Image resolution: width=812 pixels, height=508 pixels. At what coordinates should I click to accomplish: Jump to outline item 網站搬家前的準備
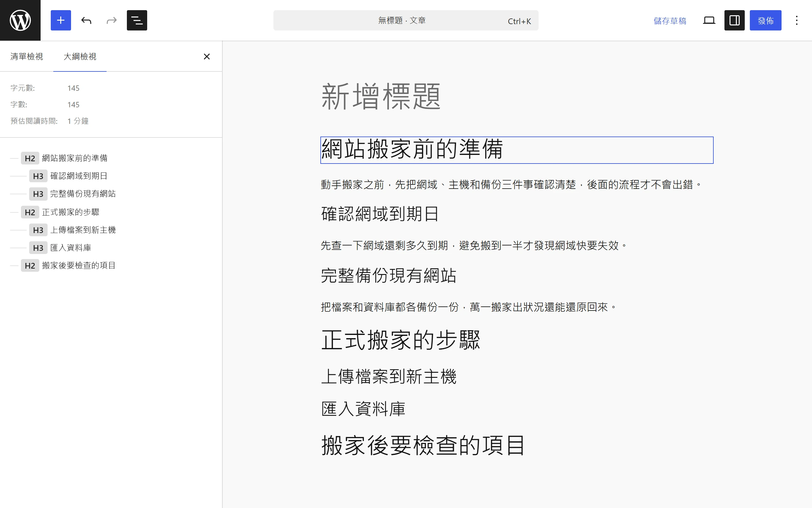click(64, 158)
